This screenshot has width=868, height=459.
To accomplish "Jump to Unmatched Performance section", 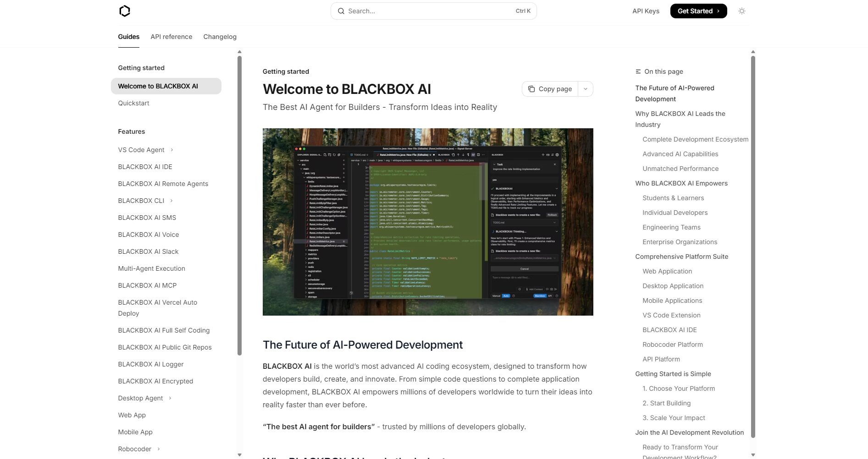I will [x=680, y=169].
